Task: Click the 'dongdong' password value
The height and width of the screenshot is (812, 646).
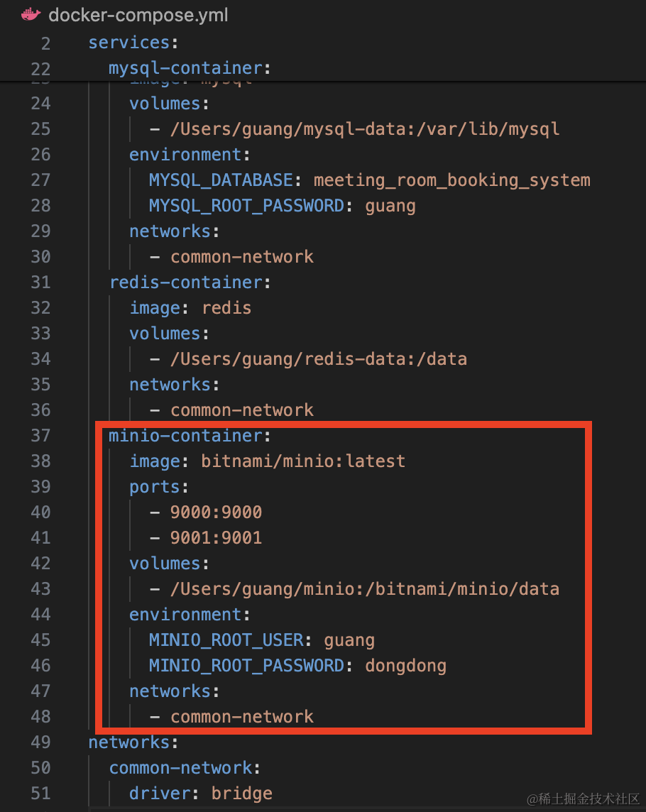Action: pos(405,666)
